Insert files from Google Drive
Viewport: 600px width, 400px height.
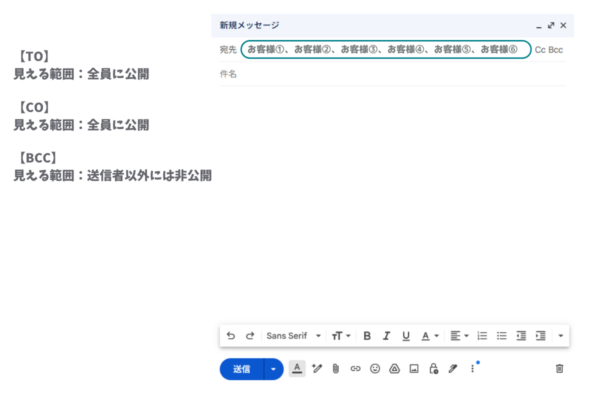click(395, 369)
